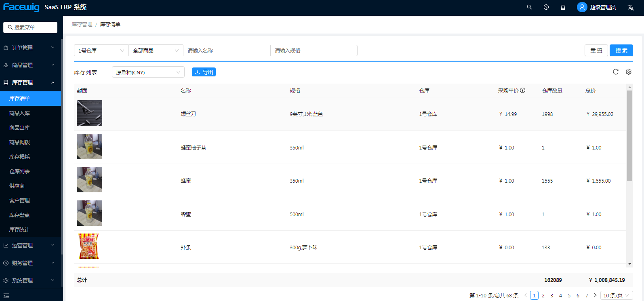The image size is (644, 301).
Task: Open the 全部商品 product dropdown
Action: (x=156, y=51)
